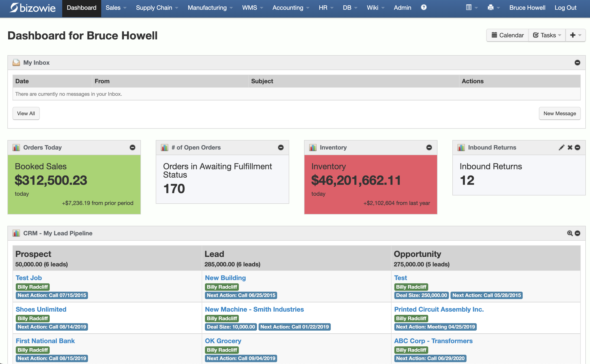Expand the plus add dropdown
Viewport: 590px width, 364px height.
575,35
